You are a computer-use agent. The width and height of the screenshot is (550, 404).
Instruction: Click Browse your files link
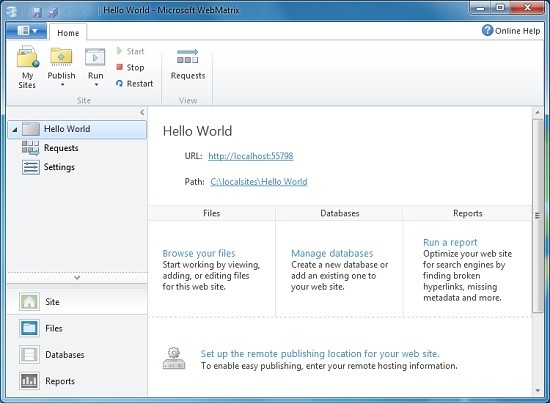(x=199, y=253)
